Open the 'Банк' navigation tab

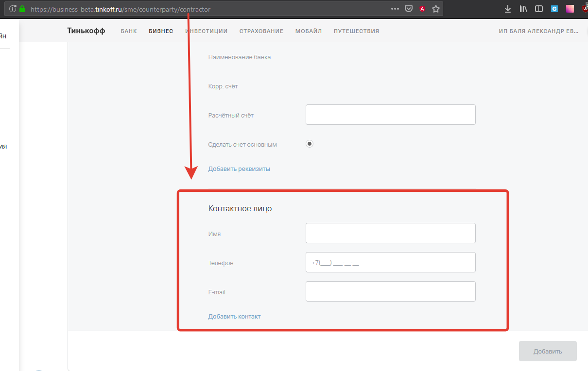pyautogui.click(x=129, y=31)
